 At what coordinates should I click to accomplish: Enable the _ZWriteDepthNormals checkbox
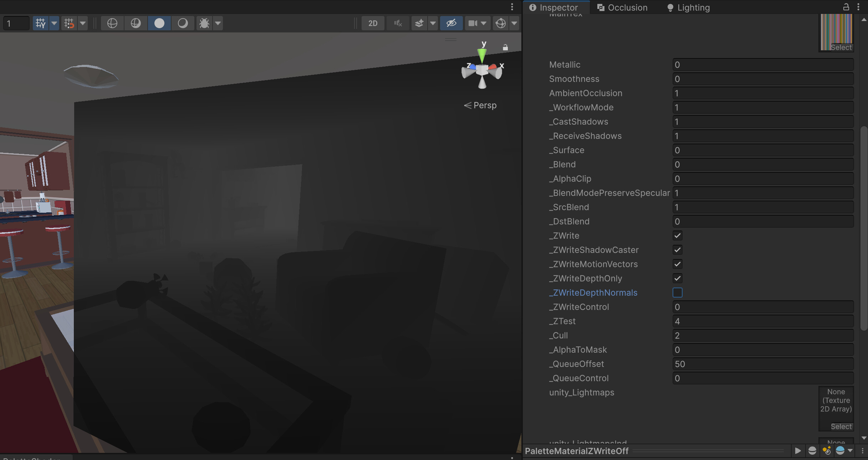pyautogui.click(x=678, y=293)
